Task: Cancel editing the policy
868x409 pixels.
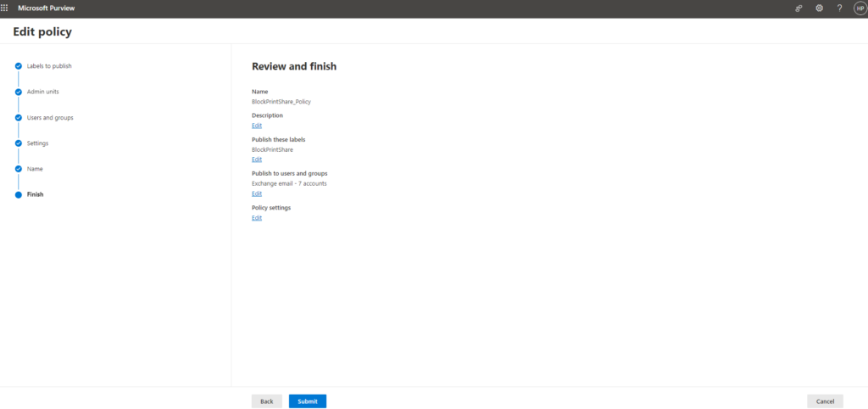Action: click(825, 401)
